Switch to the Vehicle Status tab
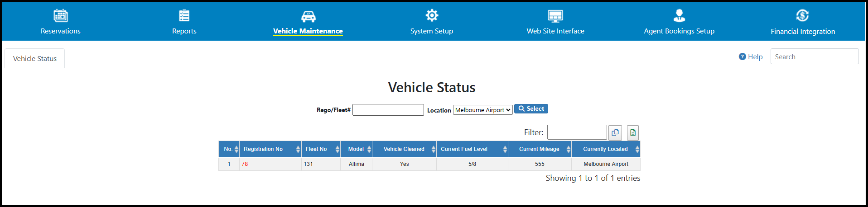The width and height of the screenshot is (868, 207). click(35, 58)
